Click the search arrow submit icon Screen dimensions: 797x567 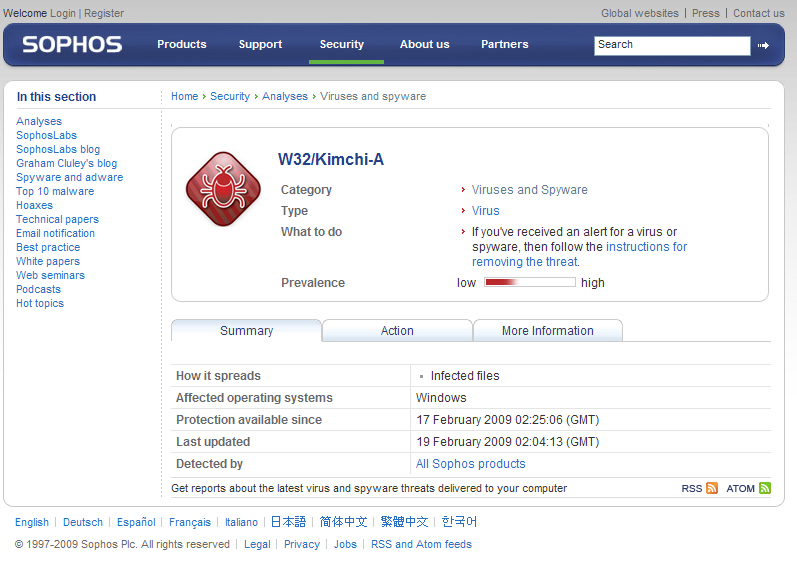[x=763, y=46]
